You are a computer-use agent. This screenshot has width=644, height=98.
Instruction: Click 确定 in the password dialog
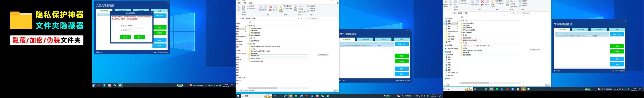pos(125,37)
